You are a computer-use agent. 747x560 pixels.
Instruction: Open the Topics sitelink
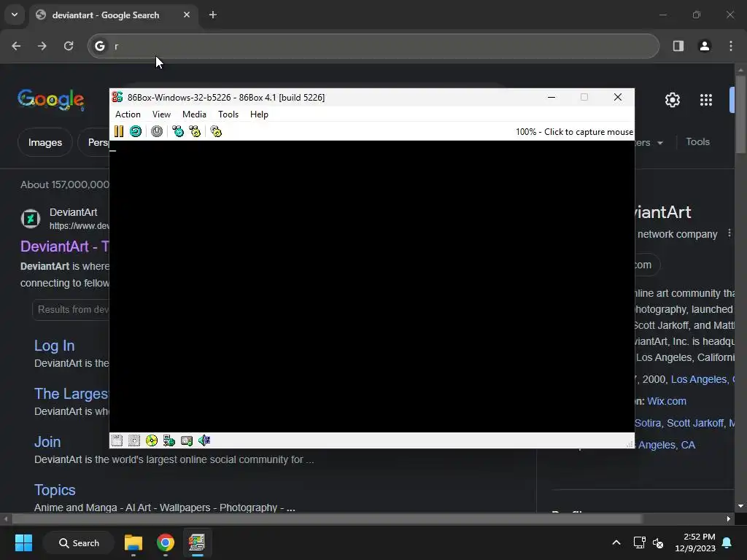pyautogui.click(x=55, y=490)
